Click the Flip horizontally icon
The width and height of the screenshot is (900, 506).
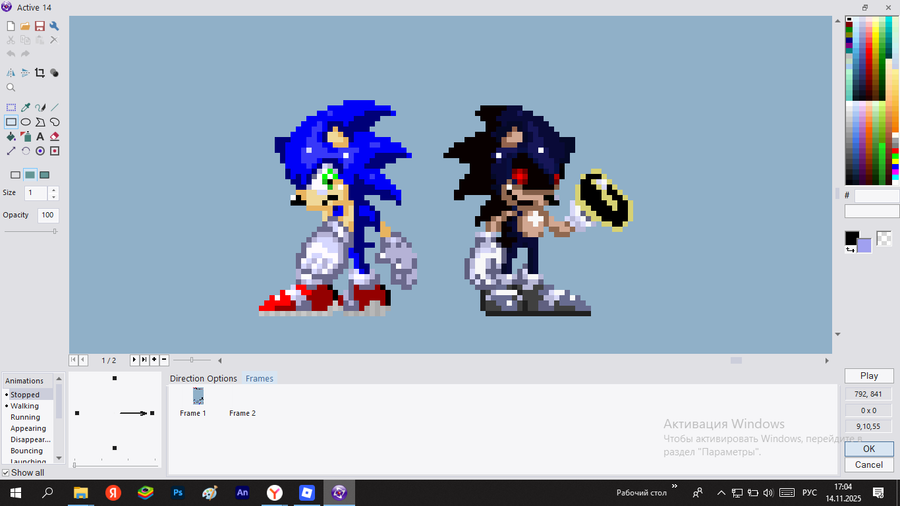click(11, 73)
